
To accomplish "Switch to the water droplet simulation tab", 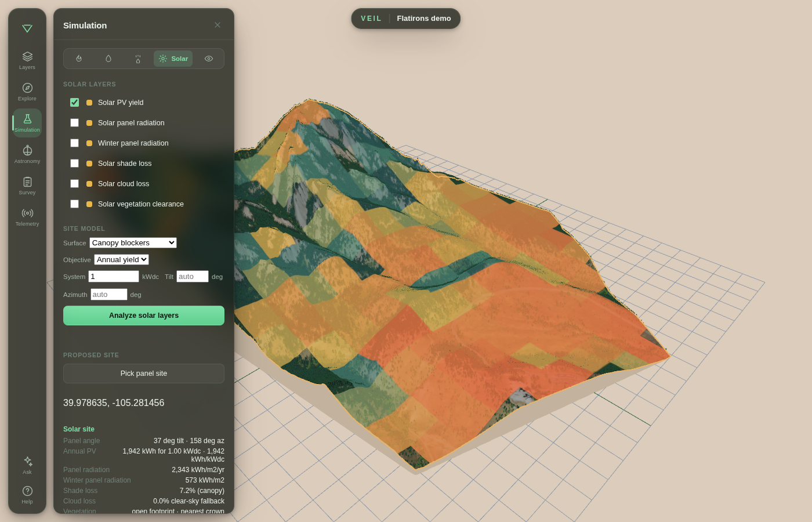I will click(x=108, y=59).
